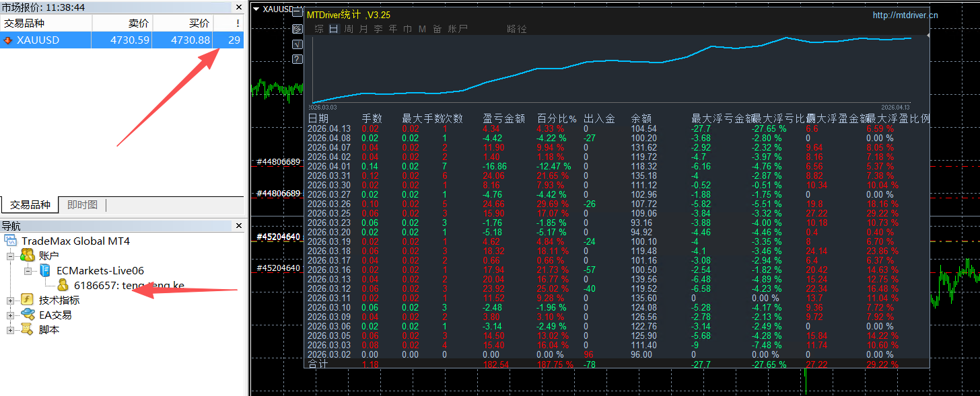Click the MTDriver minimize panel icon

[x=297, y=12]
